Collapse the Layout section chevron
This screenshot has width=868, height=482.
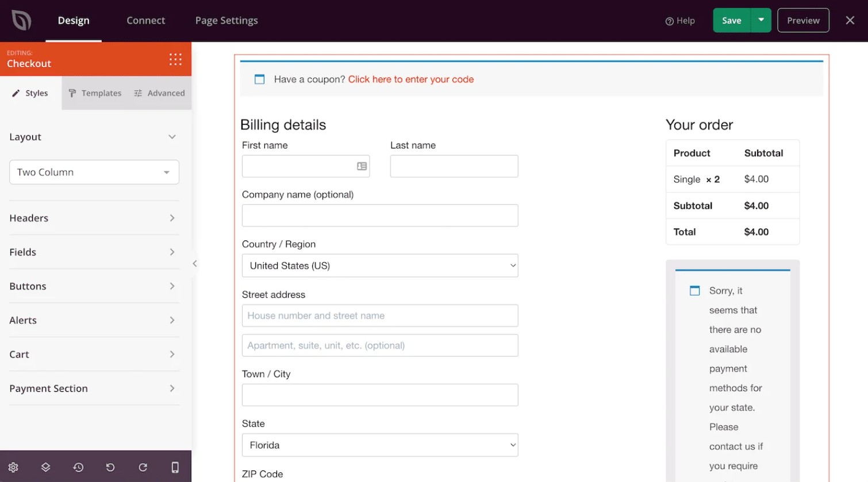point(171,137)
